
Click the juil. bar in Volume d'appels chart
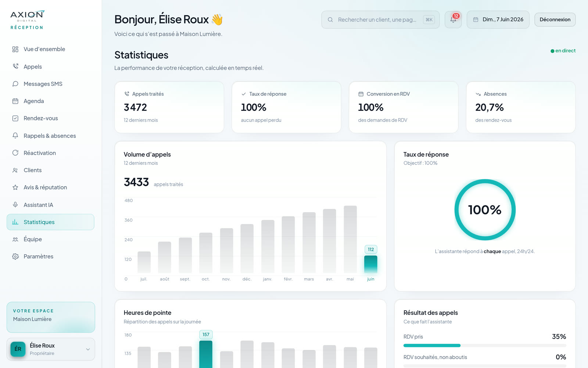pyautogui.click(x=144, y=262)
